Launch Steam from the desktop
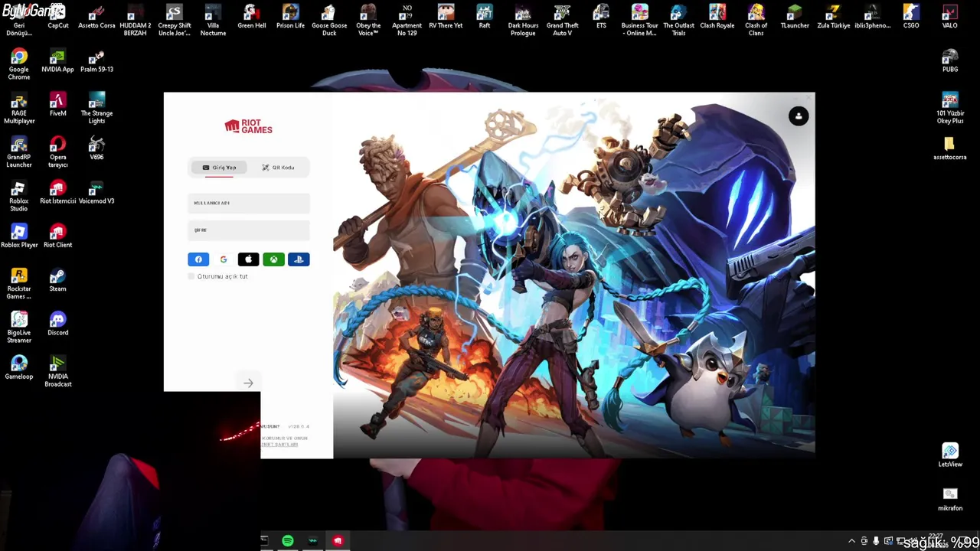 click(57, 280)
